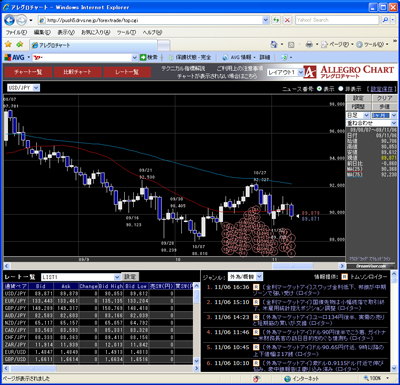Viewport: 400px width, 385px height.
Task: Expand the レイアウト1 layout dropdown
Action: [x=285, y=72]
